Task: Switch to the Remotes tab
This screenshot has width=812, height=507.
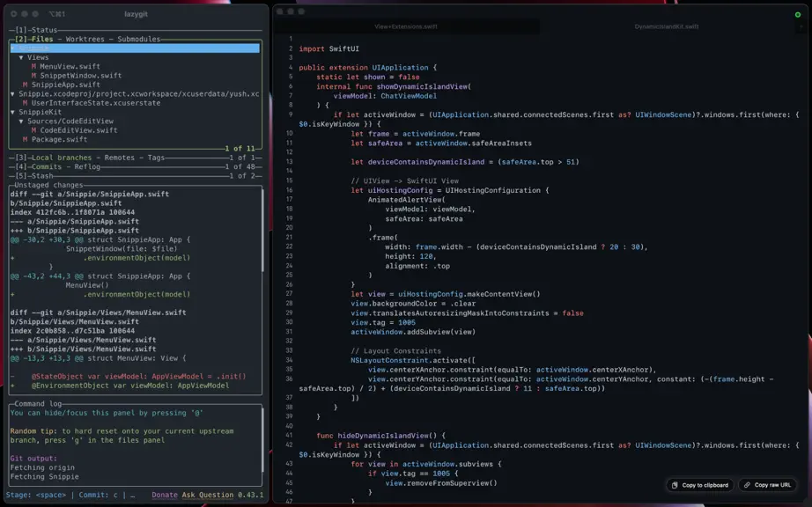Action: click(x=120, y=158)
